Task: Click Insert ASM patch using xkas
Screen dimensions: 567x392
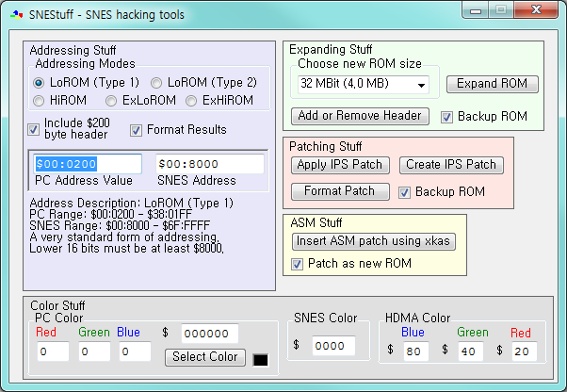Action: tap(374, 241)
